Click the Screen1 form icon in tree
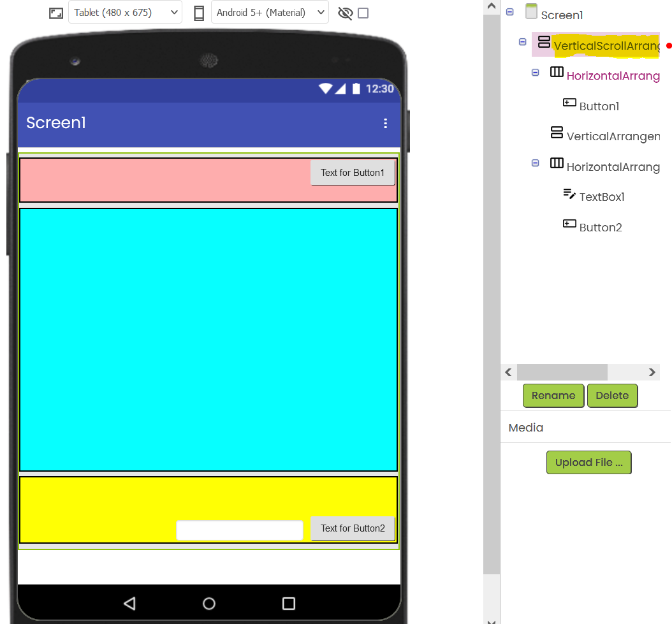This screenshot has height=624, width=672. coord(532,11)
